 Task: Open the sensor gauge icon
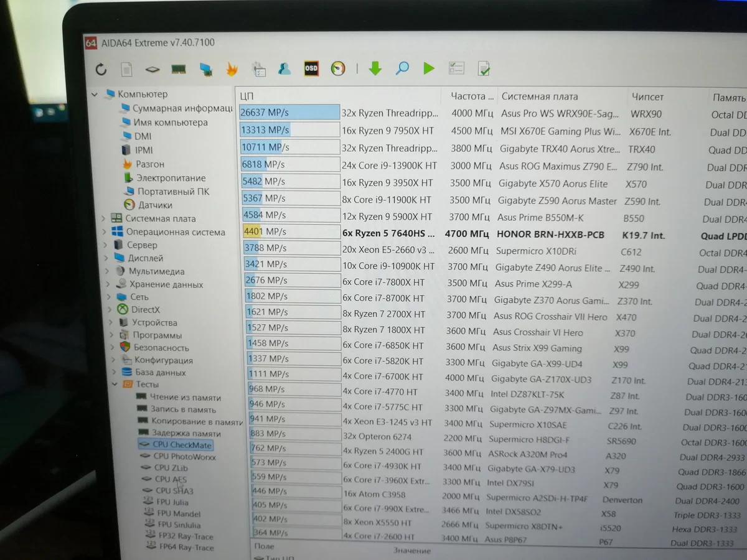(x=338, y=68)
